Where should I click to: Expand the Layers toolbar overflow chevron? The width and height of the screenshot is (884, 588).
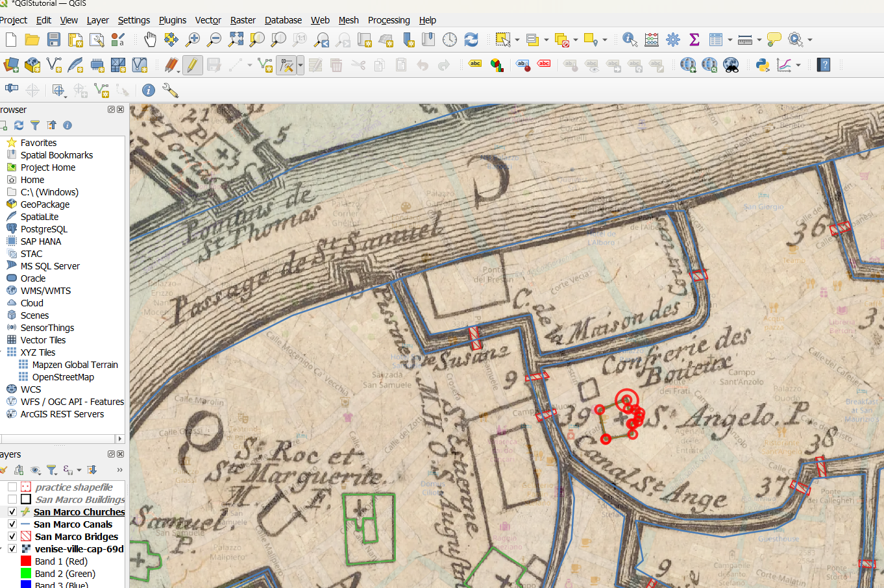click(x=119, y=470)
